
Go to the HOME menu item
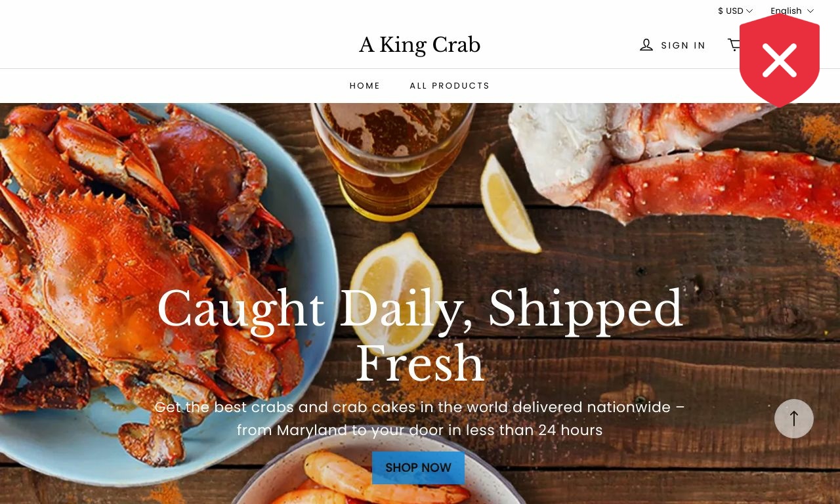tap(365, 86)
